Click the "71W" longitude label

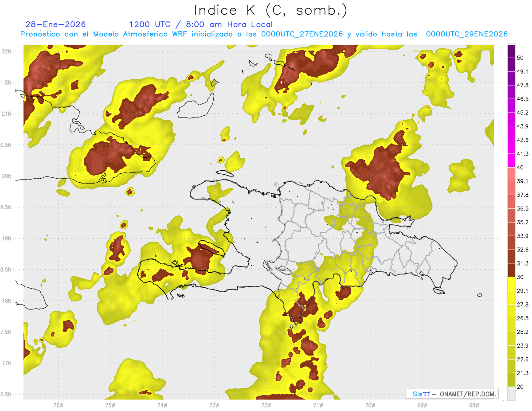318,405
